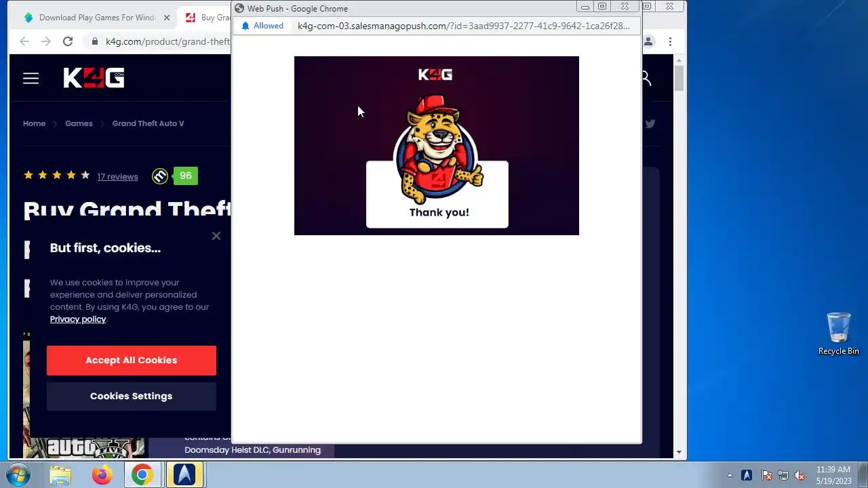Click Accept All Cookies button
This screenshot has height=488, width=868.
pyautogui.click(x=132, y=360)
